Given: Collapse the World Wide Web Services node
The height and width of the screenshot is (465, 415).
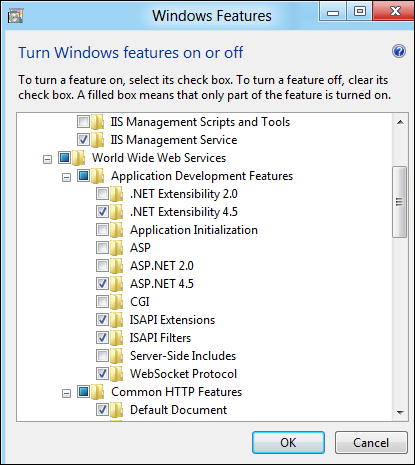Looking at the screenshot, I should pos(48,159).
